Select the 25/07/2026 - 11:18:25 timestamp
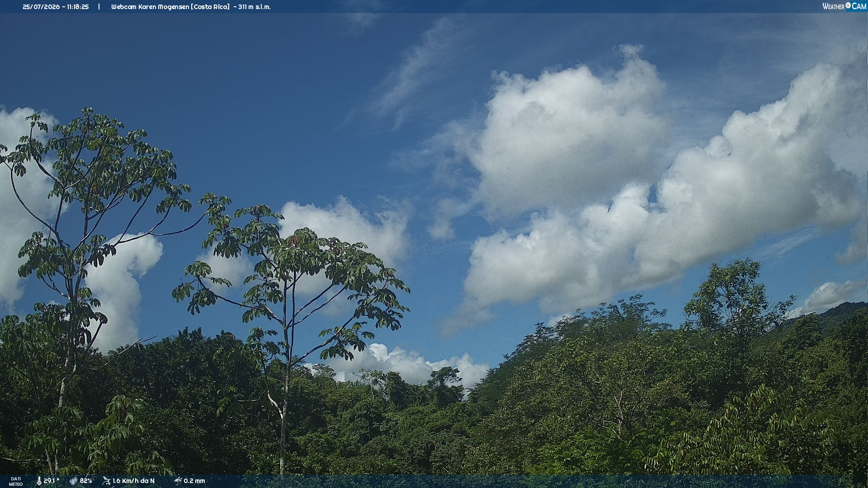Viewport: 868px width, 488px height. pos(56,7)
